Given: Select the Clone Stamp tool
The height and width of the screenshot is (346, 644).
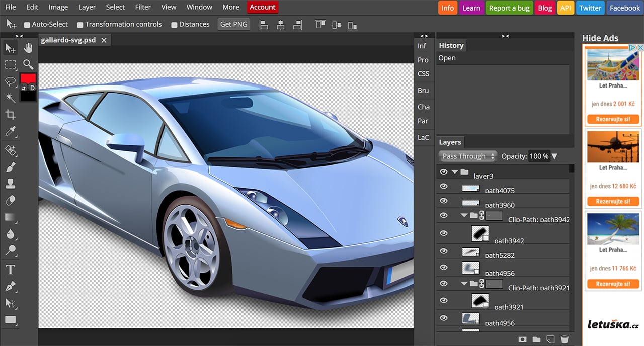Looking at the screenshot, I should 10,184.
